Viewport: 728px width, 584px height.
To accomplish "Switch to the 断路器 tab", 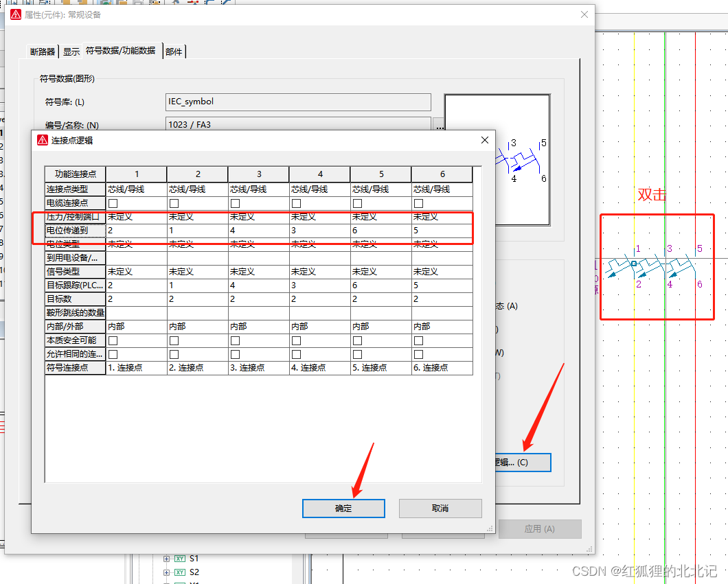I will pyautogui.click(x=43, y=51).
